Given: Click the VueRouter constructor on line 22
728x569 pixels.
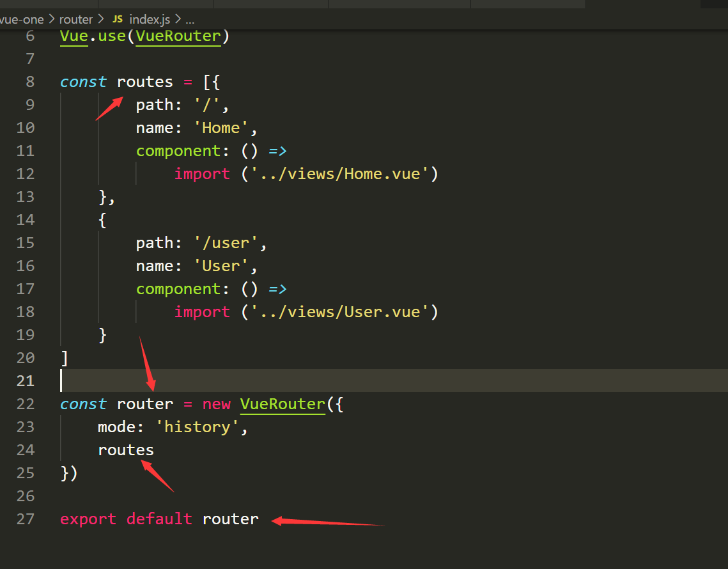Looking at the screenshot, I should (x=283, y=404).
